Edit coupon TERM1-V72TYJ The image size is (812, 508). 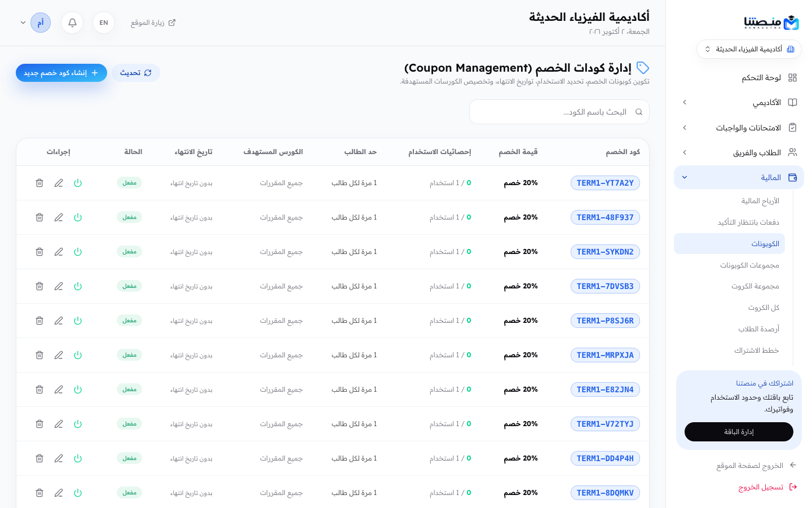point(59,424)
